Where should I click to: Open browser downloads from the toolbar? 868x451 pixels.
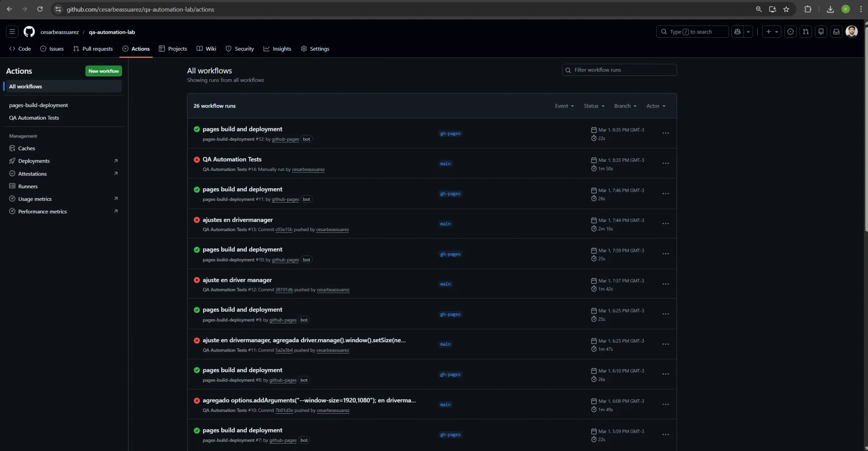coord(830,9)
